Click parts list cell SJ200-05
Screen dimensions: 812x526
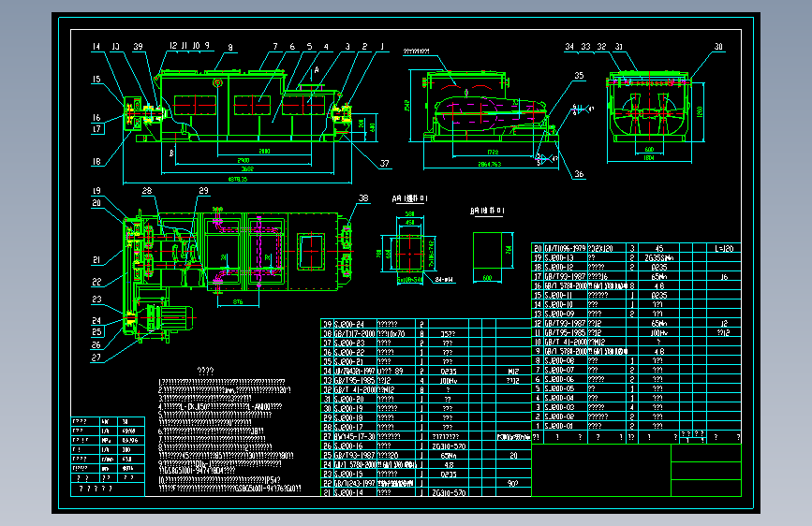(559, 388)
